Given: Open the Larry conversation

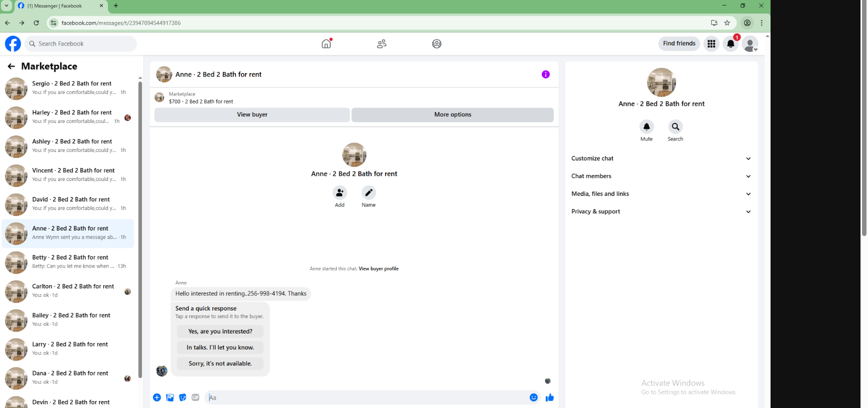Looking at the screenshot, I should click(68, 349).
